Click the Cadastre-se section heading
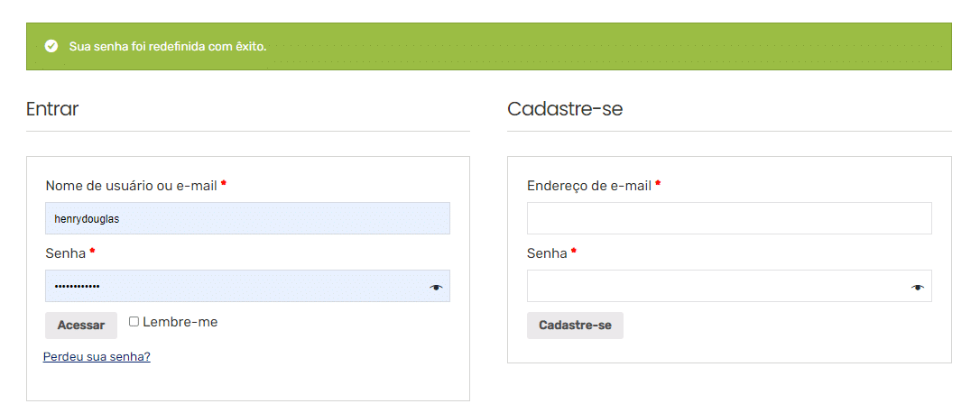 point(565,109)
